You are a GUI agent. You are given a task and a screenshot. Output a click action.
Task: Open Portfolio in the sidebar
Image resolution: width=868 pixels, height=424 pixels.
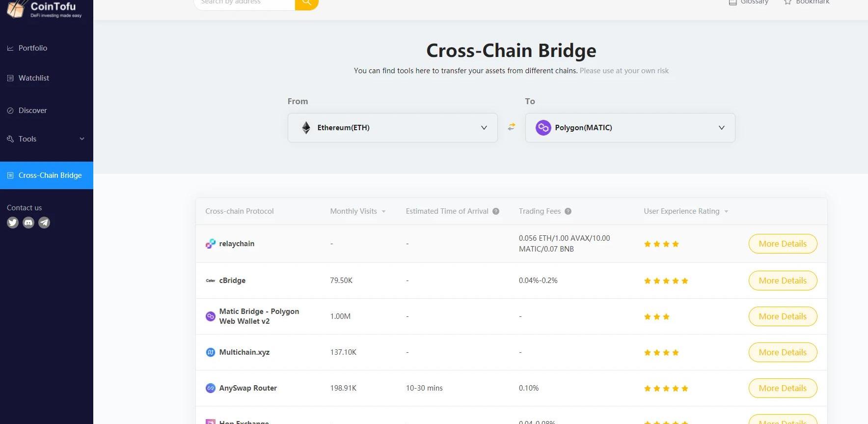[32, 48]
